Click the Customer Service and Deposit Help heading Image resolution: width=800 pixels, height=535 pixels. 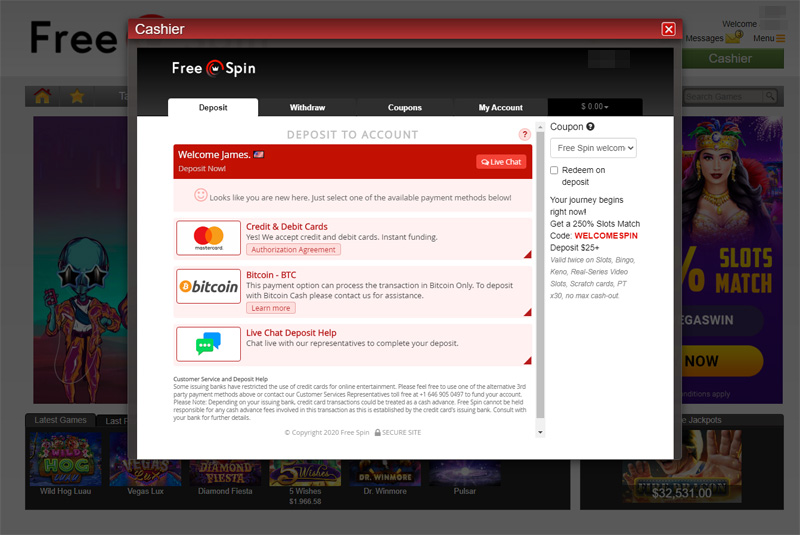(220, 379)
